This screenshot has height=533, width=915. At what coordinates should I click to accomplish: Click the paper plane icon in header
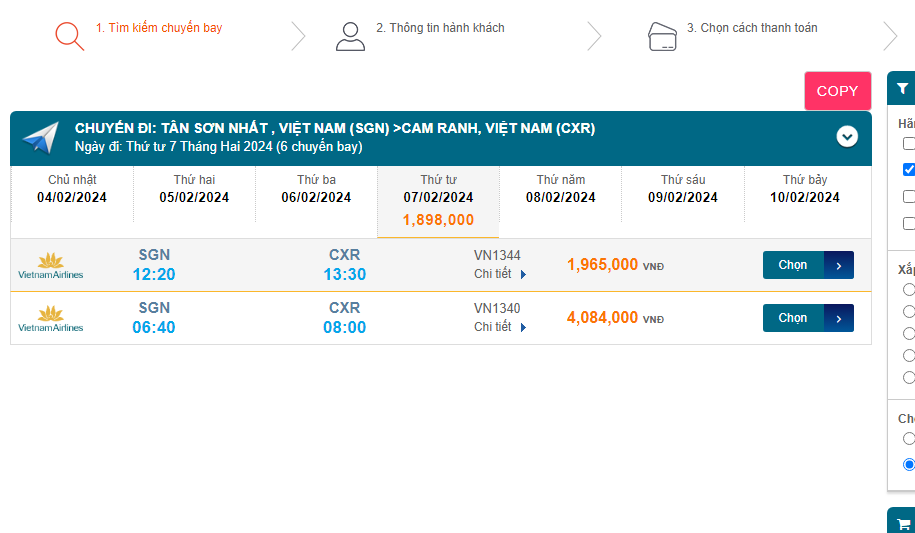(41, 138)
